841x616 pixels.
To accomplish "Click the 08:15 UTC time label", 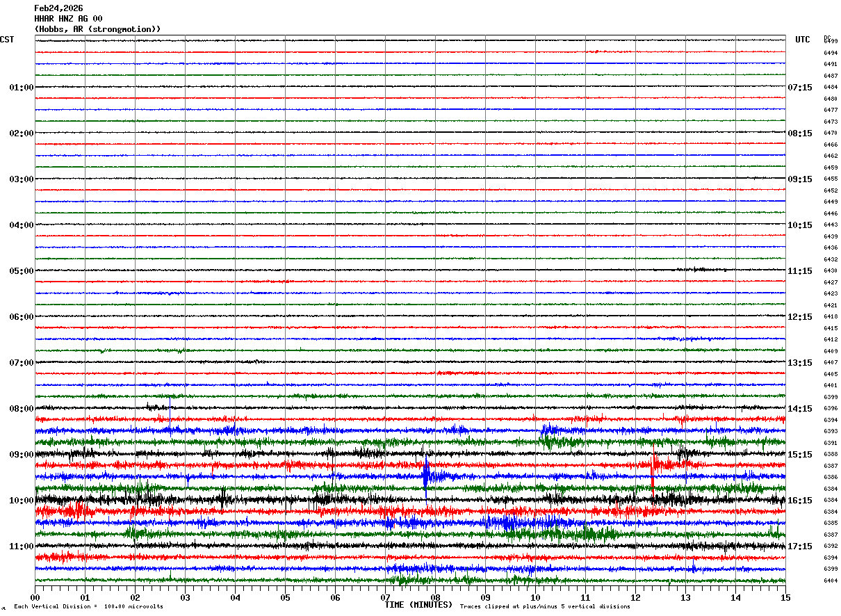I will 800,133.
